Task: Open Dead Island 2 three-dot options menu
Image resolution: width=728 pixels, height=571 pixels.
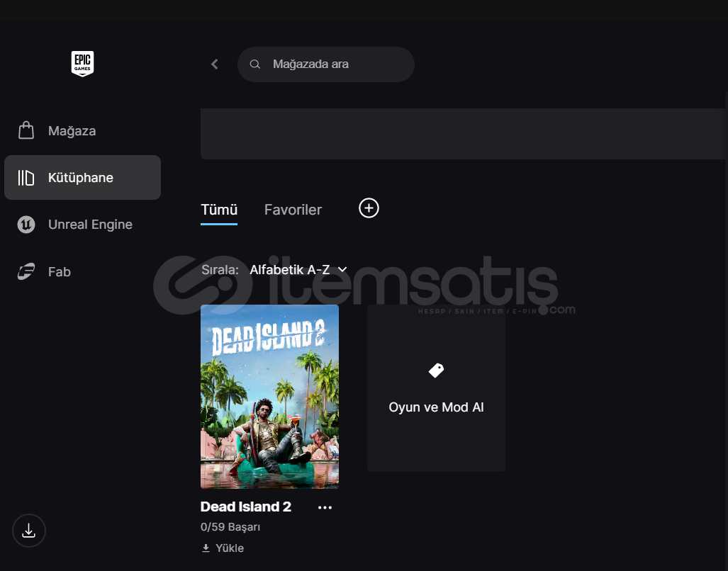Action: click(x=325, y=507)
